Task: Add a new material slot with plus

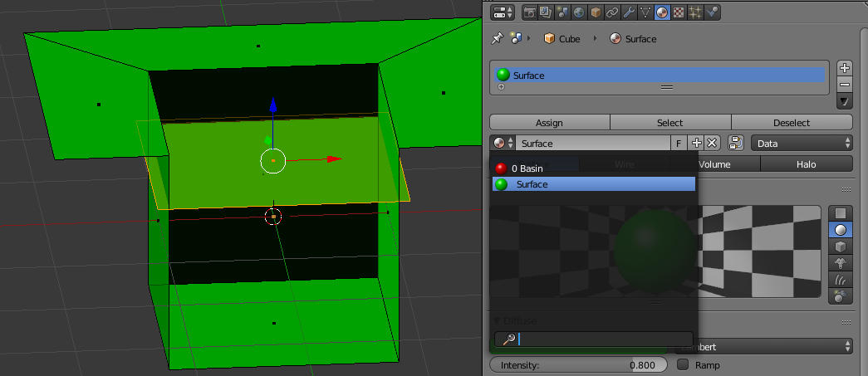Action: [845, 68]
